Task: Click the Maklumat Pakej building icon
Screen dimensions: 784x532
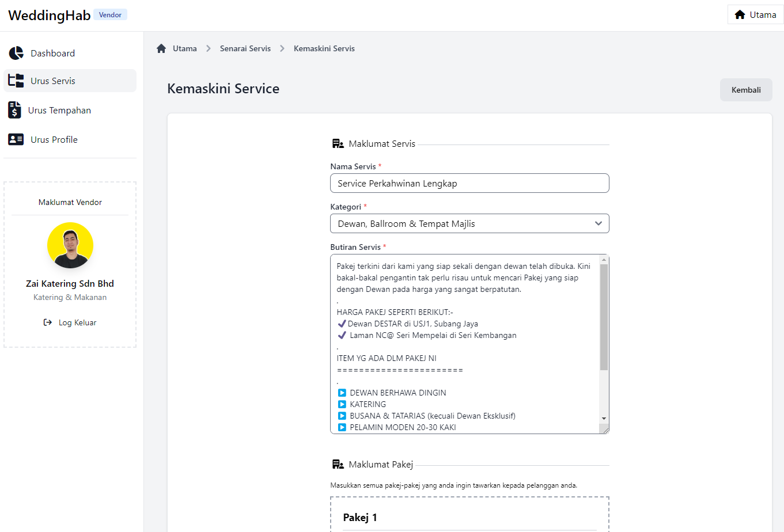Action: 338,464
